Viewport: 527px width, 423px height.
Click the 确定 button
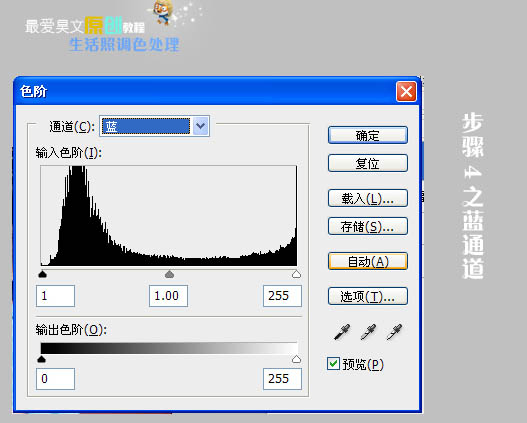[x=368, y=135]
